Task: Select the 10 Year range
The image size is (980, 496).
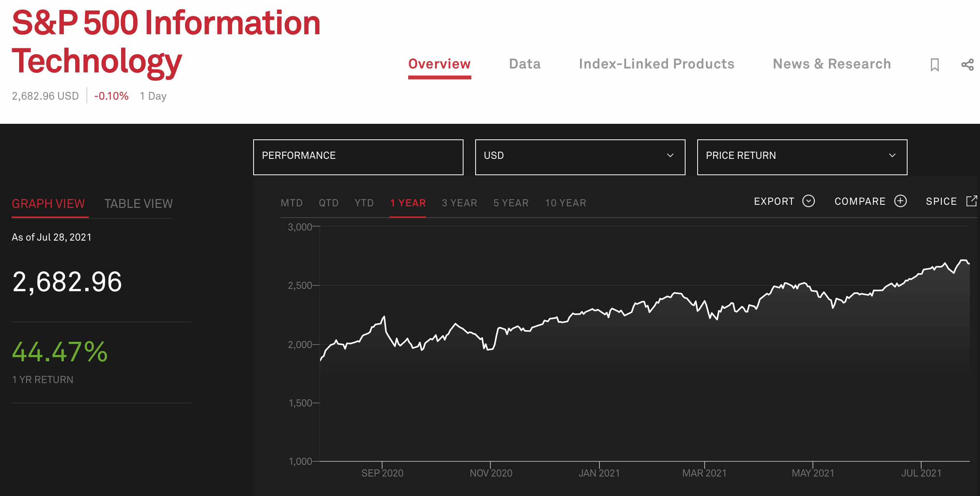Action: click(x=566, y=203)
